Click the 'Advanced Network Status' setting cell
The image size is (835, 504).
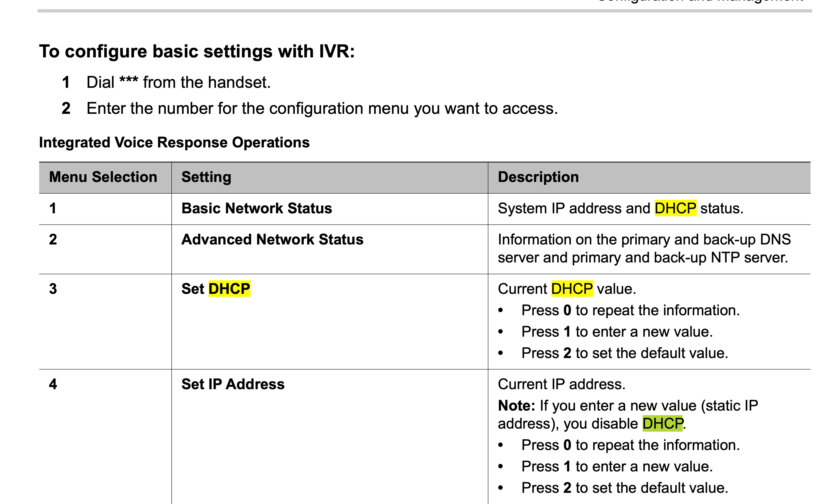click(272, 239)
